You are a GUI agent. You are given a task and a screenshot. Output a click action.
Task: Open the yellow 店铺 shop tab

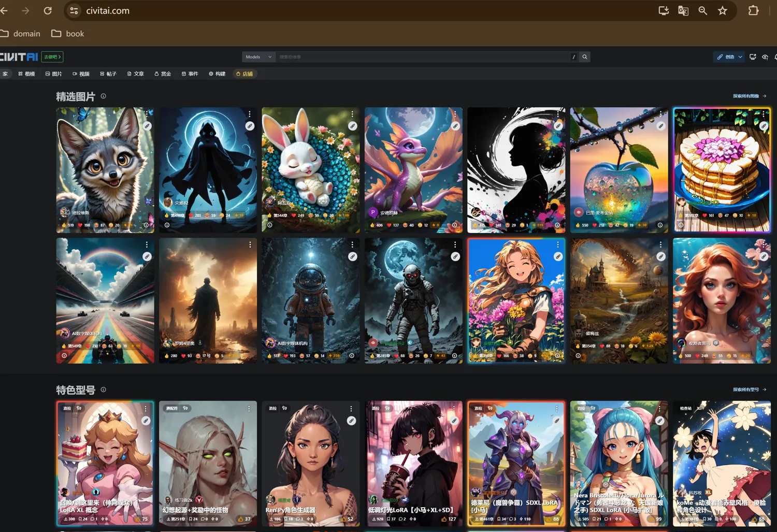click(x=244, y=74)
